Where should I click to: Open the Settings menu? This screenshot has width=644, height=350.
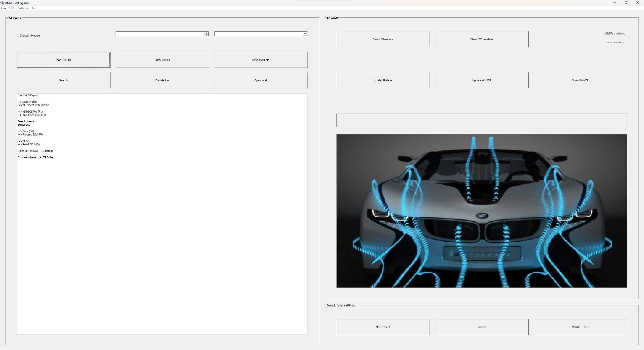coord(23,8)
